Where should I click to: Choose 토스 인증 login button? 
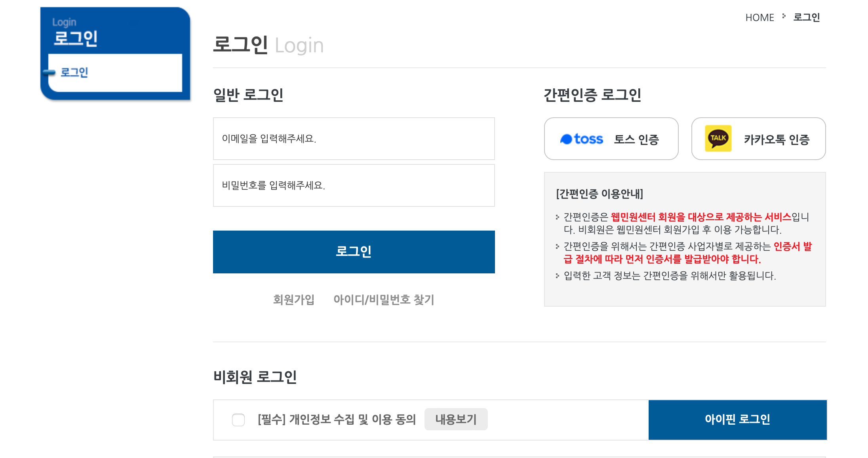tap(611, 139)
